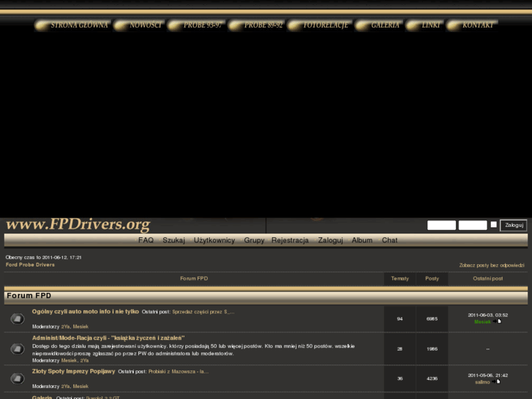Open the Ogólny czyli auto moto info forum
Viewport: 532px width, 399px height.
pos(86,311)
